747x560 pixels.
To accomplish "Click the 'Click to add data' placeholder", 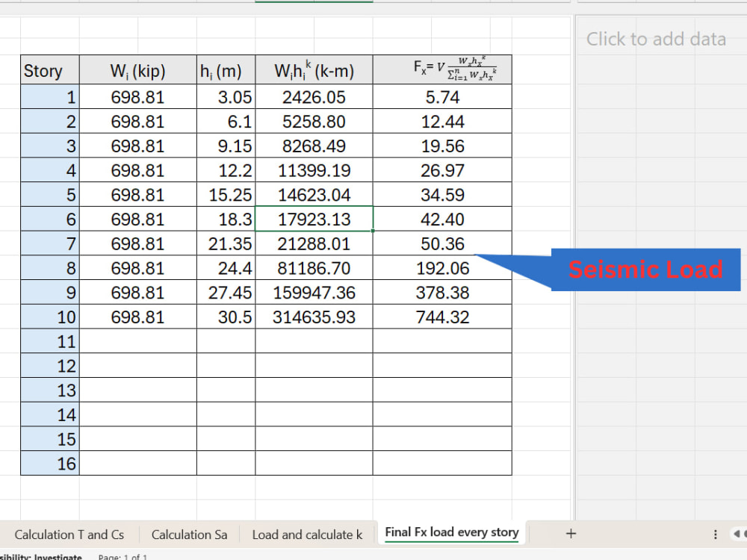I will pyautogui.click(x=656, y=39).
